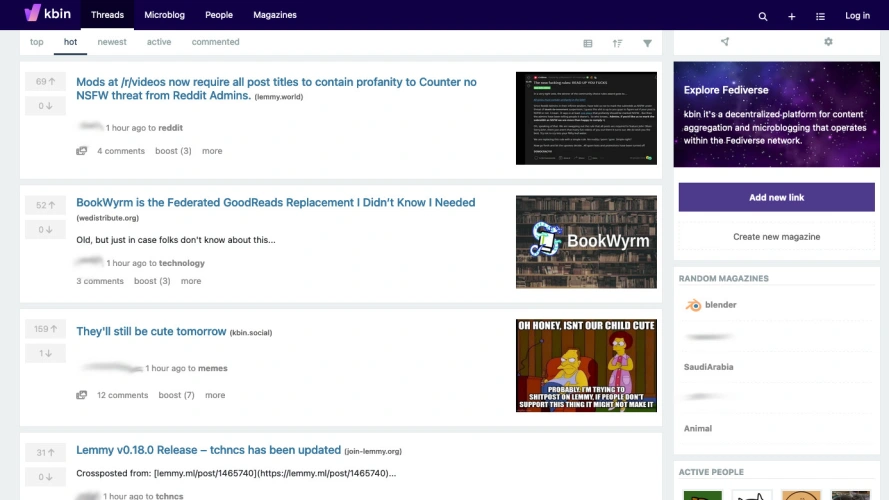Open sidebar settings gear icon

pos(828,42)
